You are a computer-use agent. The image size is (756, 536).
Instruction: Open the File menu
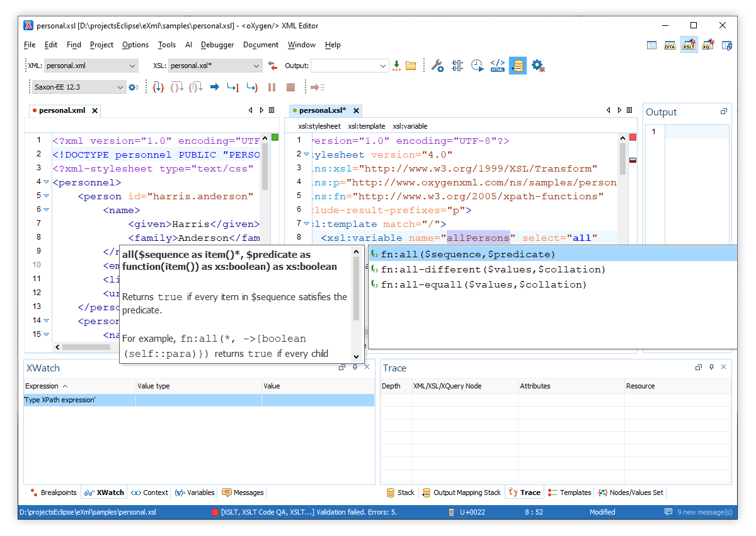tap(30, 45)
